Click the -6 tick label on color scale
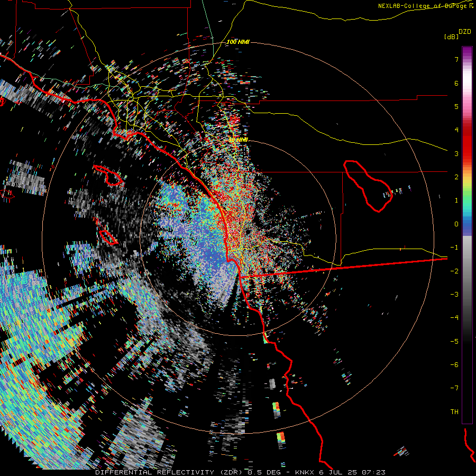This screenshot has width=476, height=476. coord(454,364)
